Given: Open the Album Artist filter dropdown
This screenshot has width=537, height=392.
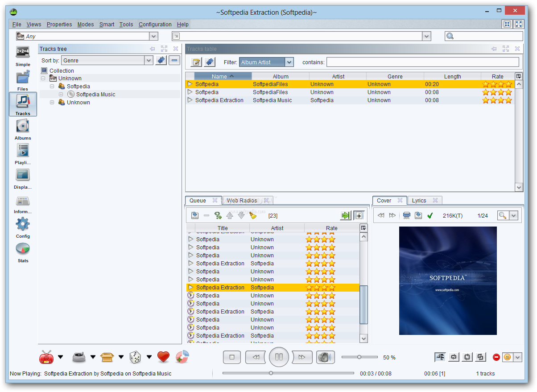Looking at the screenshot, I should [x=266, y=62].
